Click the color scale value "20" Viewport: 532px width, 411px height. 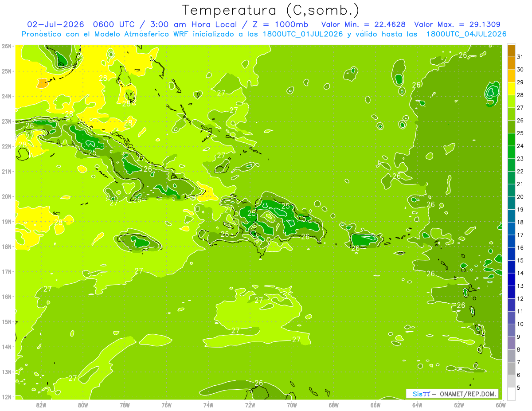(520, 197)
